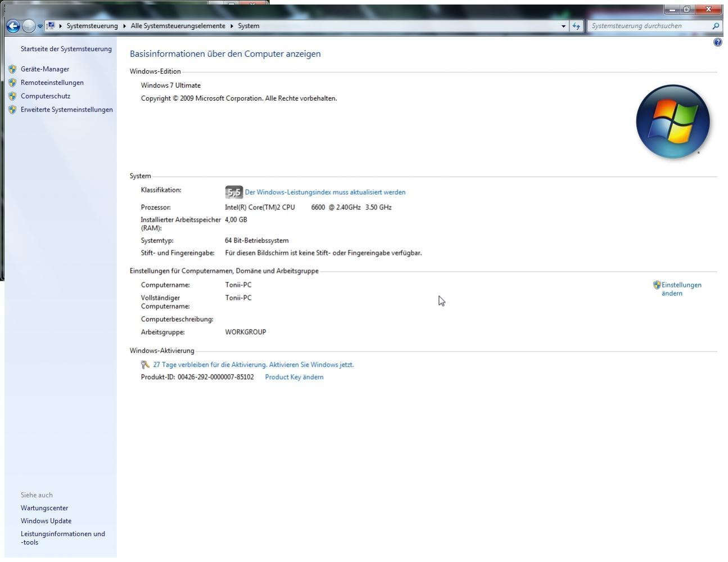Minimize the System window
Viewport: 728px width, 562px height.
(672, 9)
